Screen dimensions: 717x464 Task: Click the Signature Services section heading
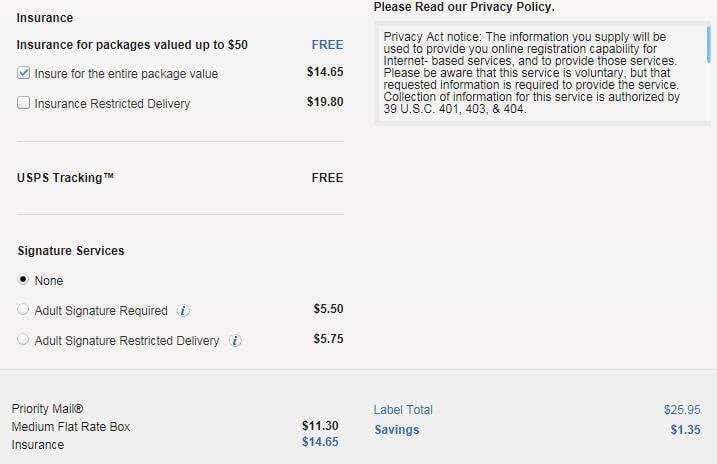(71, 251)
